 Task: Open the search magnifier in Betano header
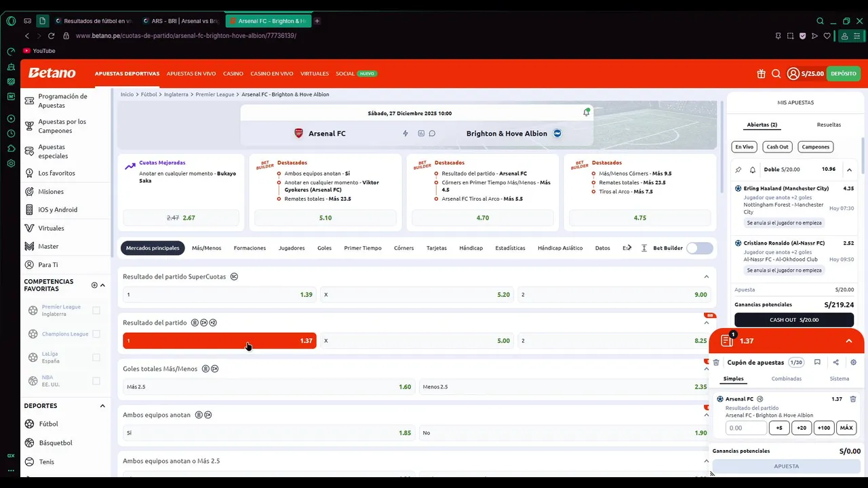point(776,74)
